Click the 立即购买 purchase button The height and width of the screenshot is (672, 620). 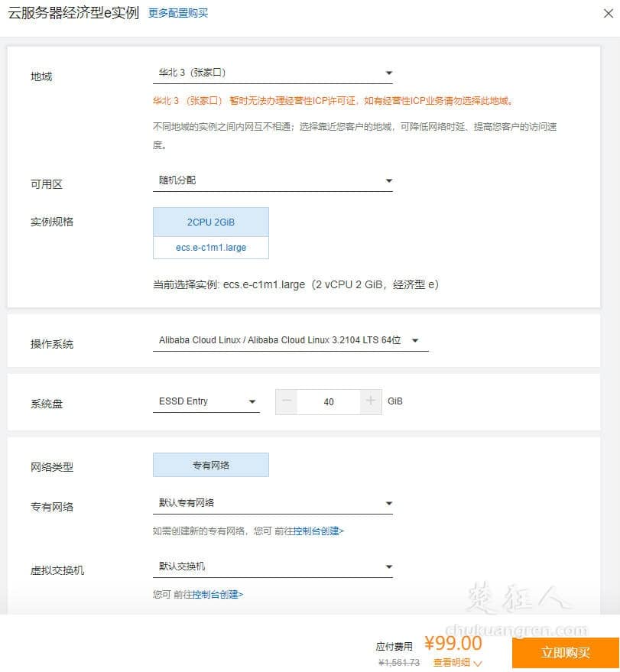click(566, 654)
